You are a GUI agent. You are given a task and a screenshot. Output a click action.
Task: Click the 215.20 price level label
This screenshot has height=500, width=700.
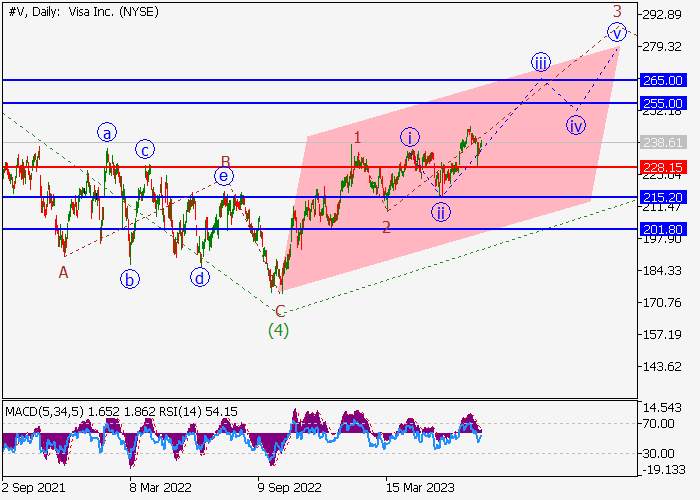(663, 197)
